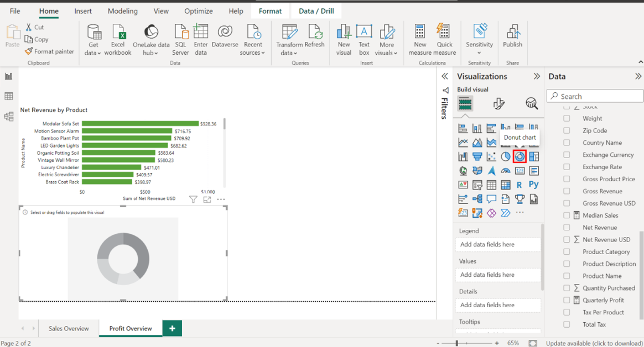Select the Donut chart visualization icon
Image resolution: width=644 pixels, height=347 pixels.
(x=520, y=156)
